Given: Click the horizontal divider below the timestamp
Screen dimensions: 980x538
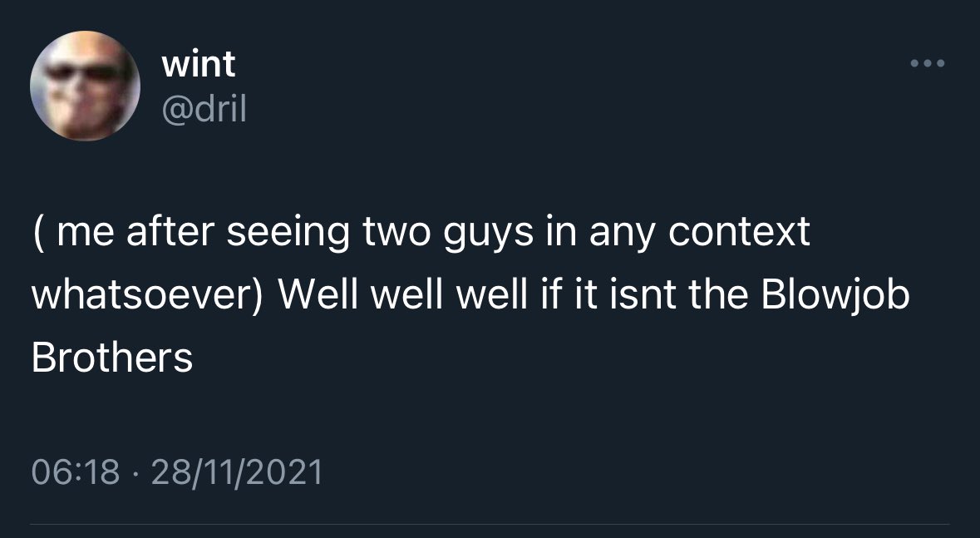Looking at the screenshot, I should point(490,525).
